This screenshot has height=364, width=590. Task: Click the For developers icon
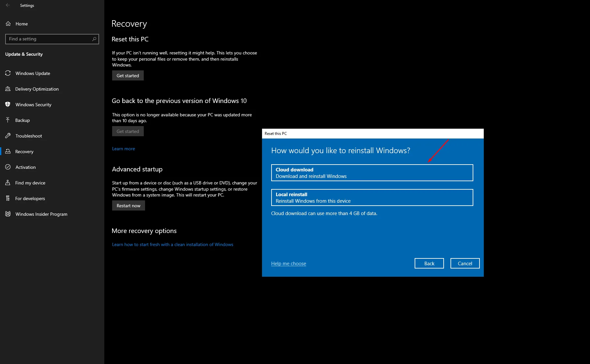pyautogui.click(x=8, y=198)
